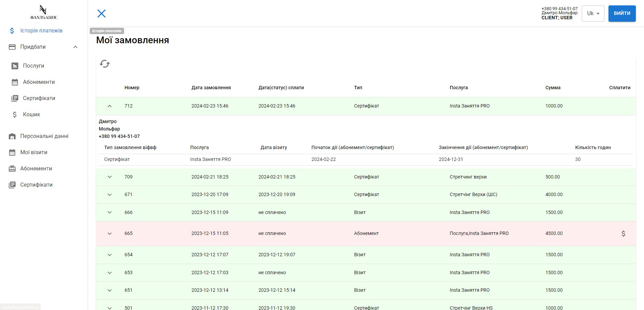Click the dollar pay icon for order 665
The image size is (644, 310).
point(623,234)
